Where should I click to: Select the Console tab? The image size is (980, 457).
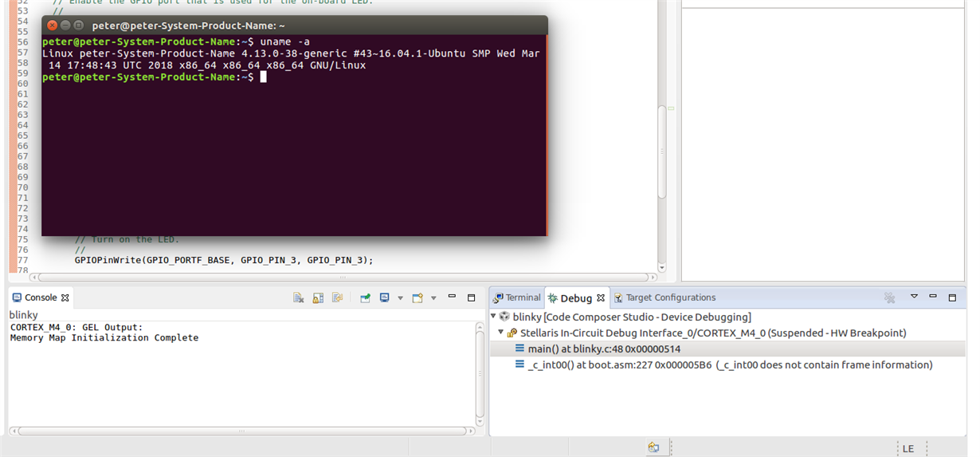41,297
